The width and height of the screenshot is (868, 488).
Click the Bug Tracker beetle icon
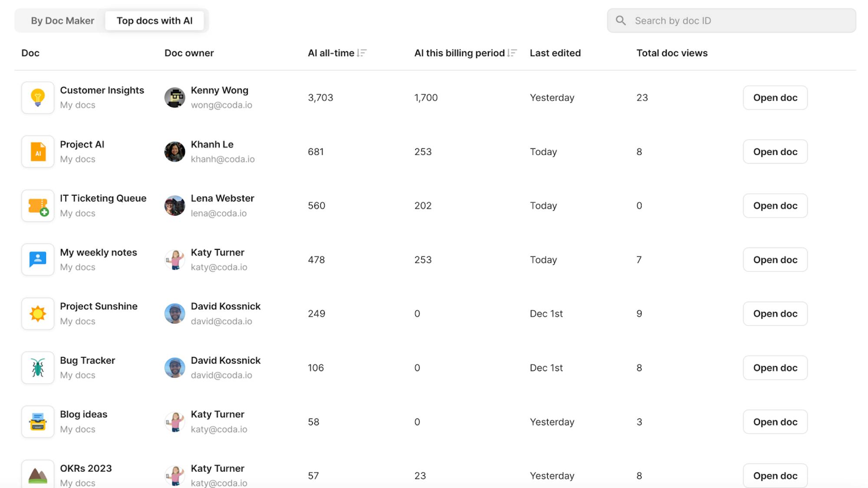pyautogui.click(x=38, y=368)
